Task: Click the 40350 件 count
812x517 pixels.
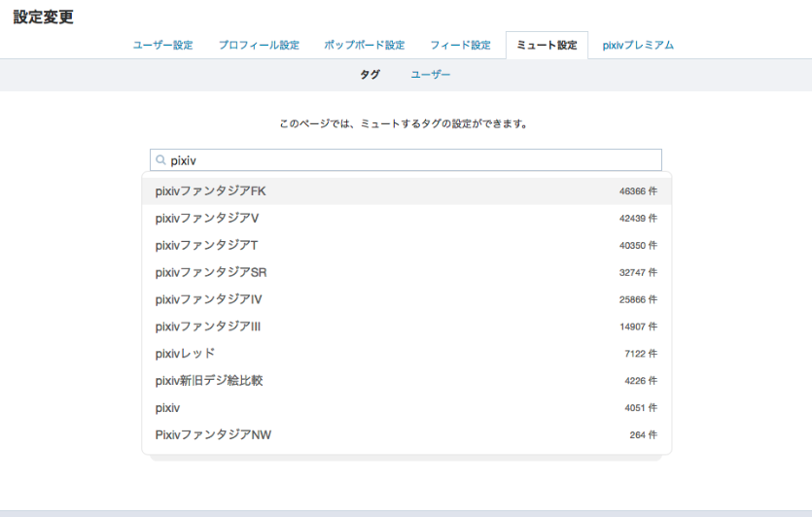Action: (638, 245)
